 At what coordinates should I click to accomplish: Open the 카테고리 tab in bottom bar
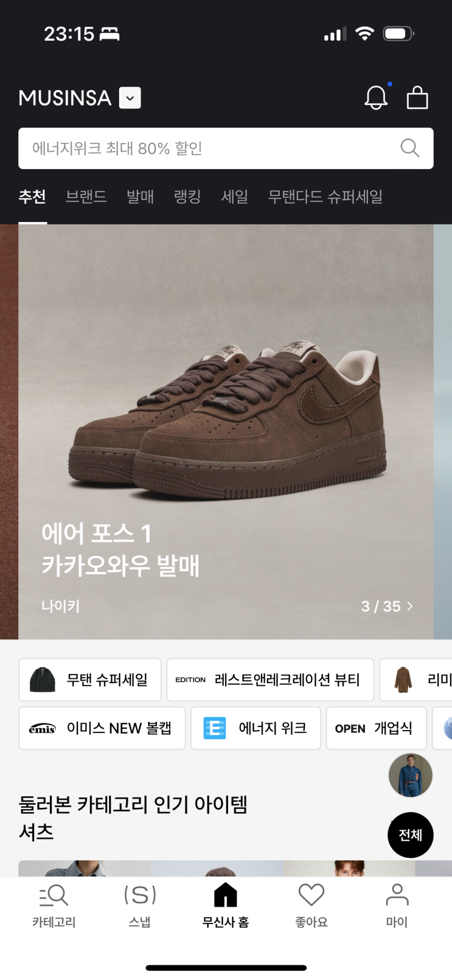54,905
